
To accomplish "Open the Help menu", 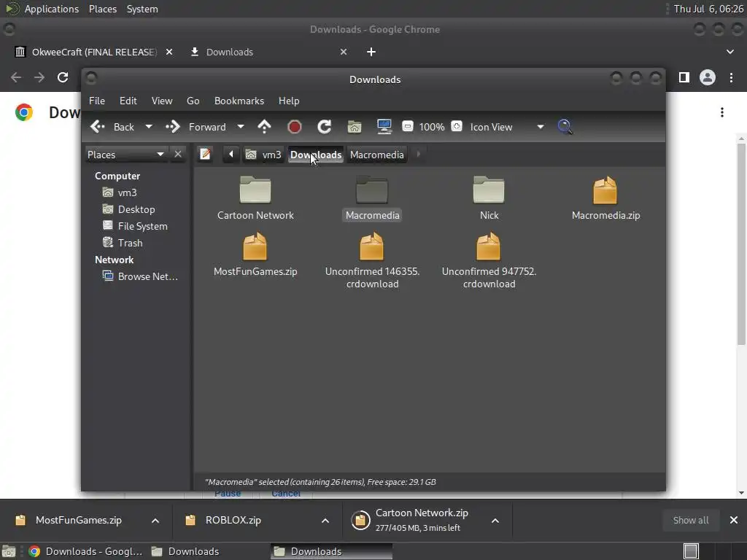I will (x=289, y=101).
